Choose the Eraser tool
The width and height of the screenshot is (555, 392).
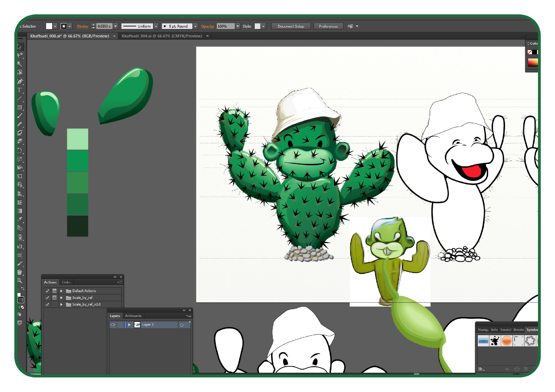click(20, 141)
